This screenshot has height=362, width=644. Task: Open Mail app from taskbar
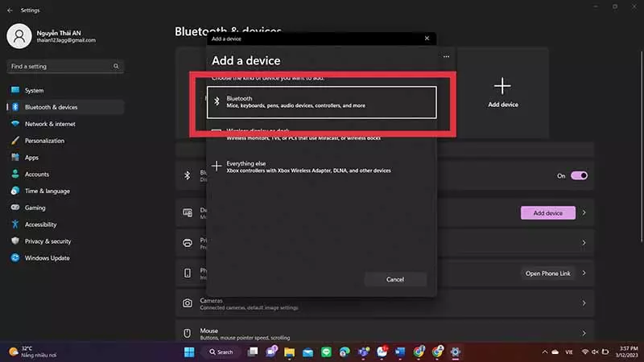pos(308,352)
